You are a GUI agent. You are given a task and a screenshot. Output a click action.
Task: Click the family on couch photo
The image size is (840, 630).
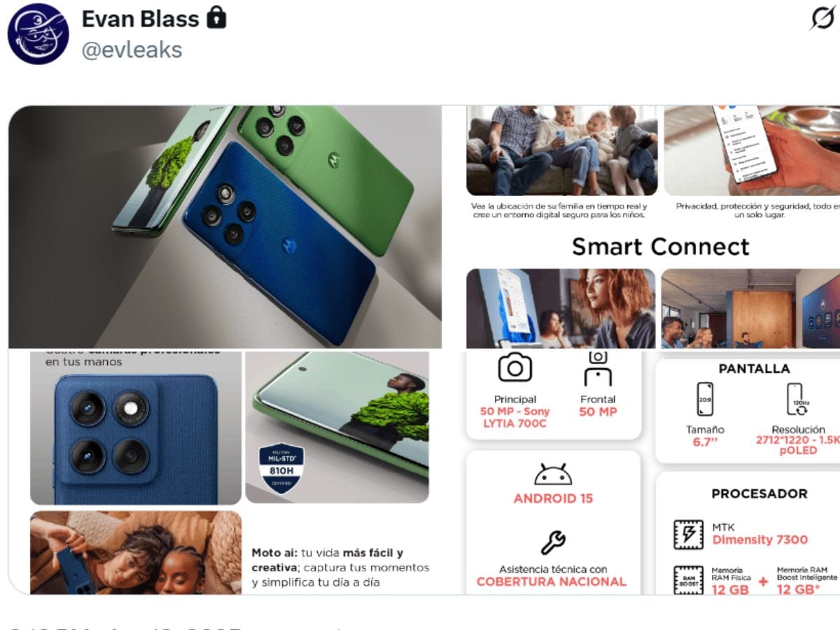click(x=562, y=150)
